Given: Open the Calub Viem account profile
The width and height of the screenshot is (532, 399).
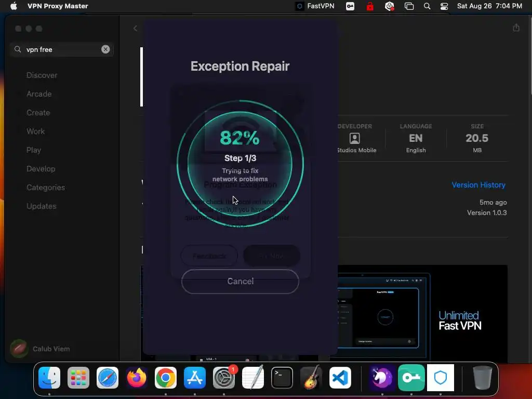Looking at the screenshot, I should coord(40,349).
